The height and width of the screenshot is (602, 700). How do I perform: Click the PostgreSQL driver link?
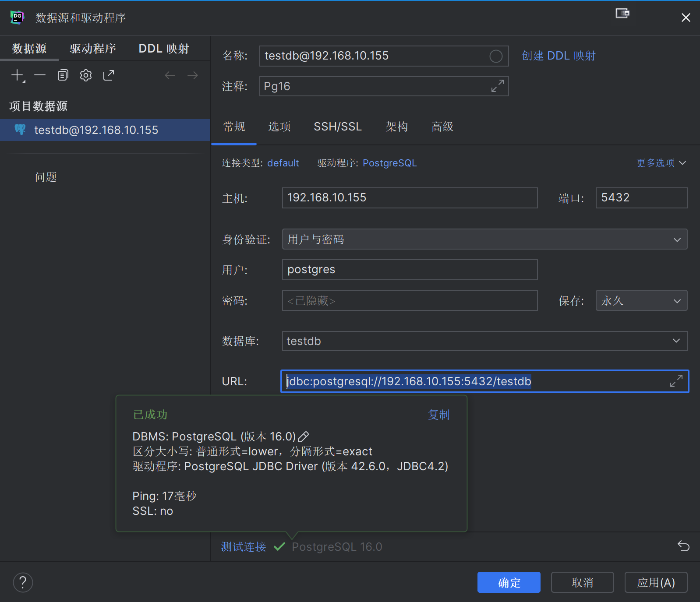(x=389, y=163)
